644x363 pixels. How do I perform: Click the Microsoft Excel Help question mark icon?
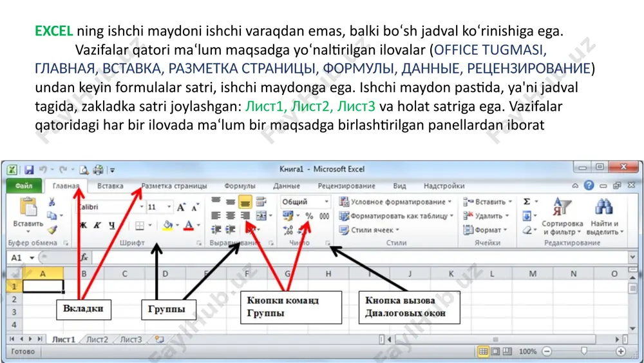[589, 186]
